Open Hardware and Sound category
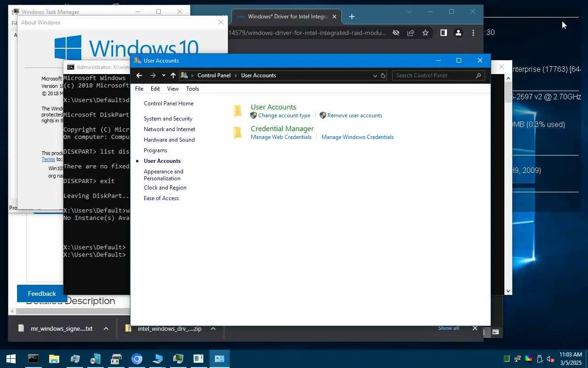 tap(169, 140)
